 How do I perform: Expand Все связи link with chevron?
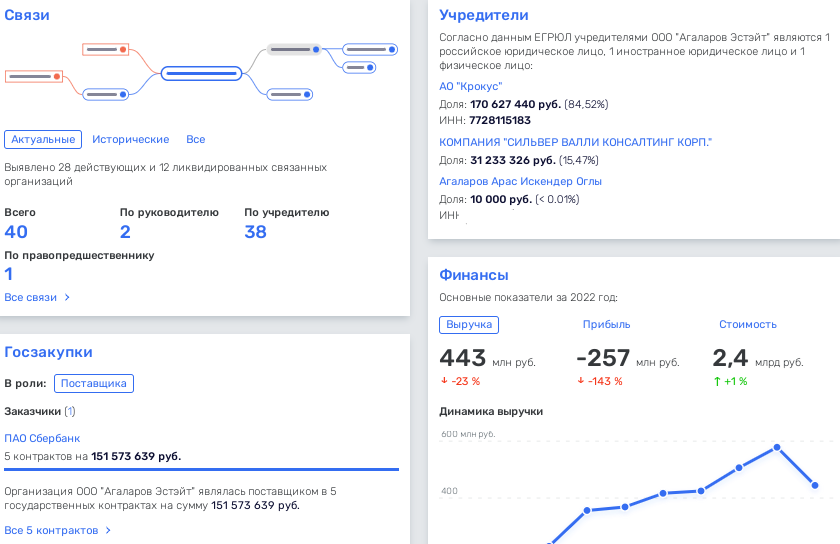(37, 297)
